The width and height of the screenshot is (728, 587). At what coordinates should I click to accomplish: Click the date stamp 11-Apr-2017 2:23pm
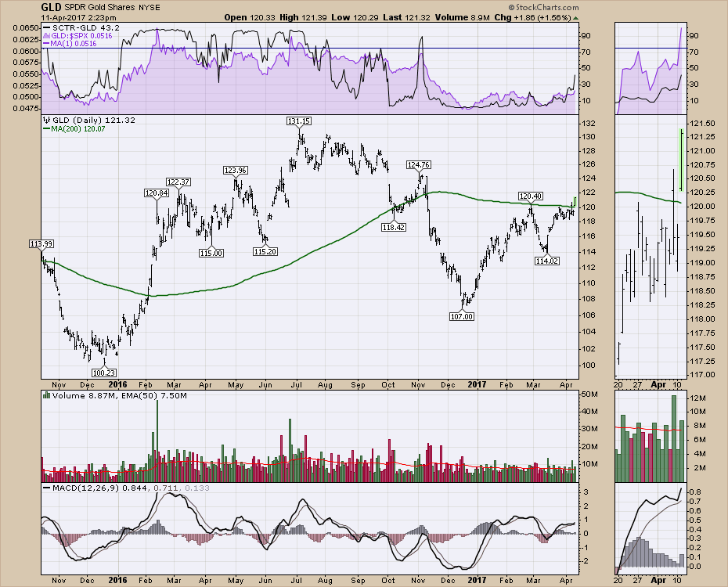(78, 18)
